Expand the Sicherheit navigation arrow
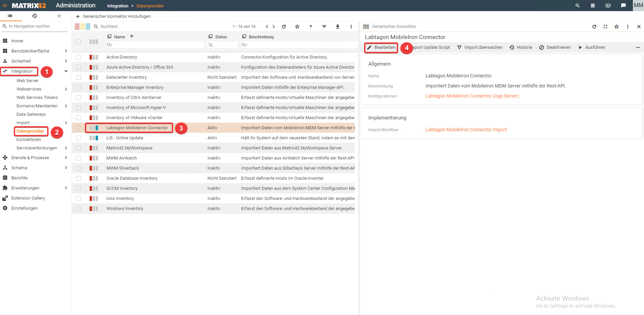The image size is (644, 315). pos(66,61)
